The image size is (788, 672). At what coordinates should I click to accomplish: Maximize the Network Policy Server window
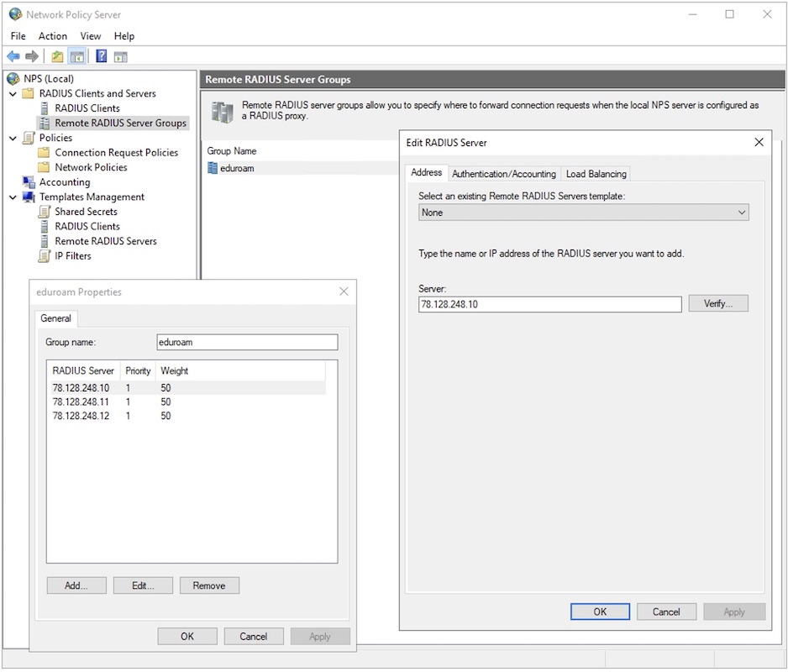730,14
